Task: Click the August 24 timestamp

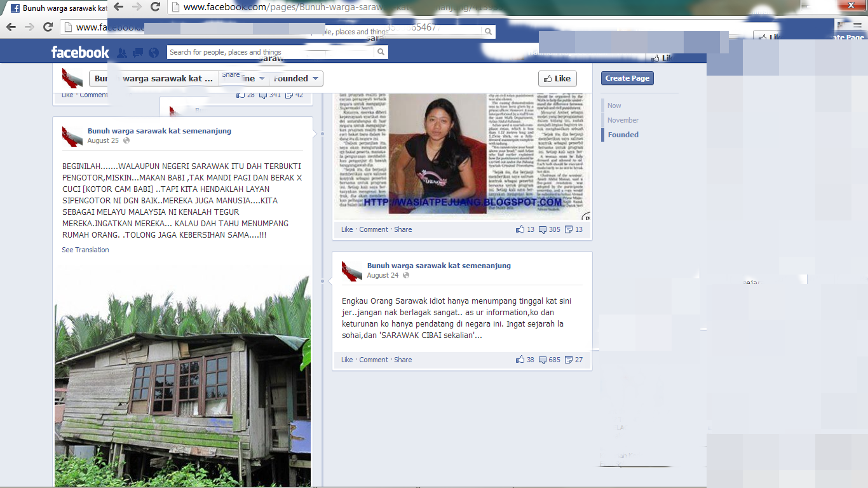Action: tap(383, 275)
